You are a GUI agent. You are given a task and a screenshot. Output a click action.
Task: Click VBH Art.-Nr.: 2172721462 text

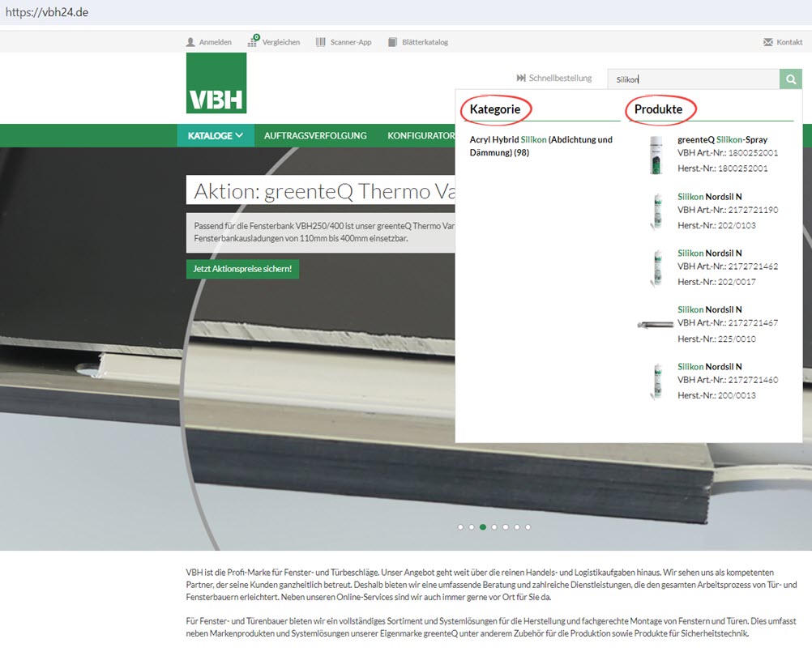tap(728, 266)
